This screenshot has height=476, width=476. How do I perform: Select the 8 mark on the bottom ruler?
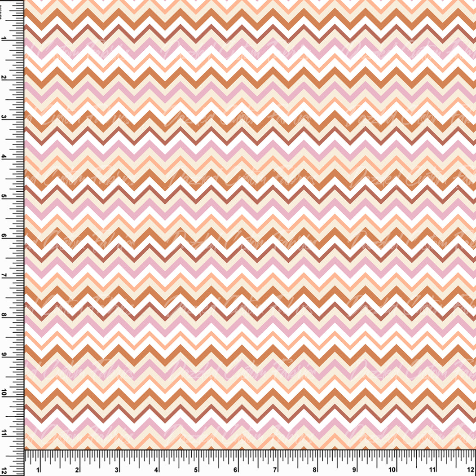tap(315, 470)
